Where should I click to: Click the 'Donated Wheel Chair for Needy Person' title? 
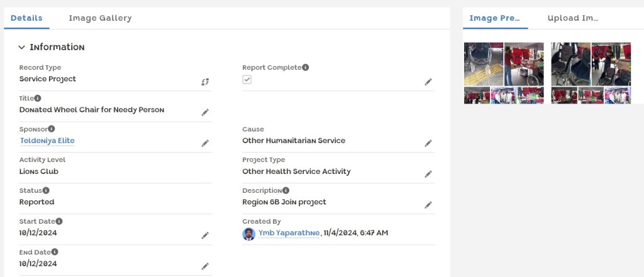(92, 110)
